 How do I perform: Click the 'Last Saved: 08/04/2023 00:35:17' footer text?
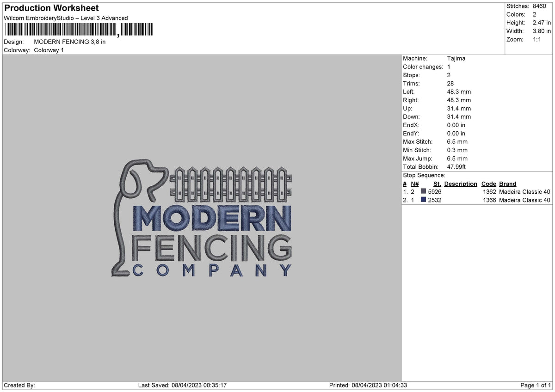182,385
